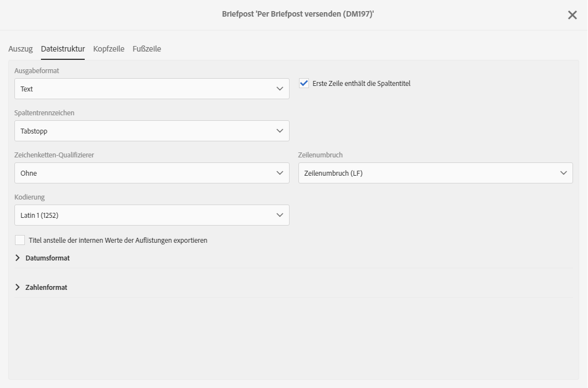Open the 'Ohne' qualifier dropdown
The width and height of the screenshot is (588, 388).
(x=144, y=173)
